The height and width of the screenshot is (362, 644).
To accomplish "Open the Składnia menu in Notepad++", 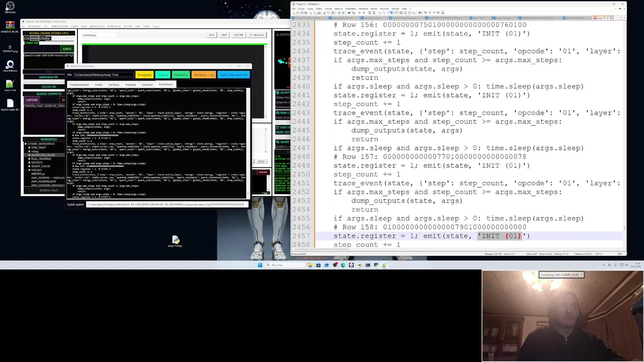I will tap(339, 9).
